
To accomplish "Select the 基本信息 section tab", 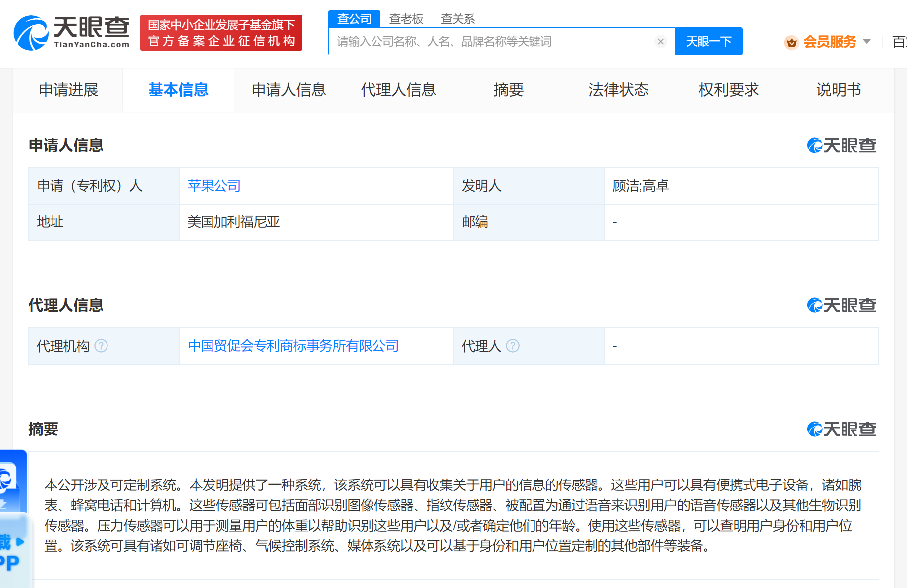I will coord(178,90).
